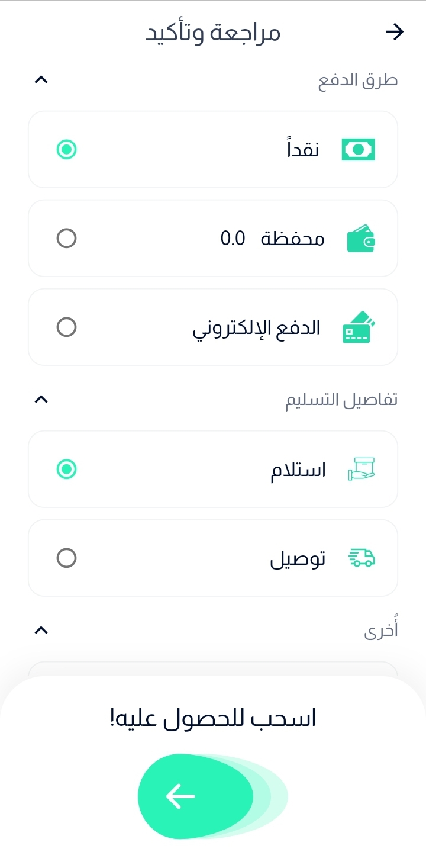Select the delivery (توصيل) radio button
426x868 pixels.
click(x=66, y=558)
